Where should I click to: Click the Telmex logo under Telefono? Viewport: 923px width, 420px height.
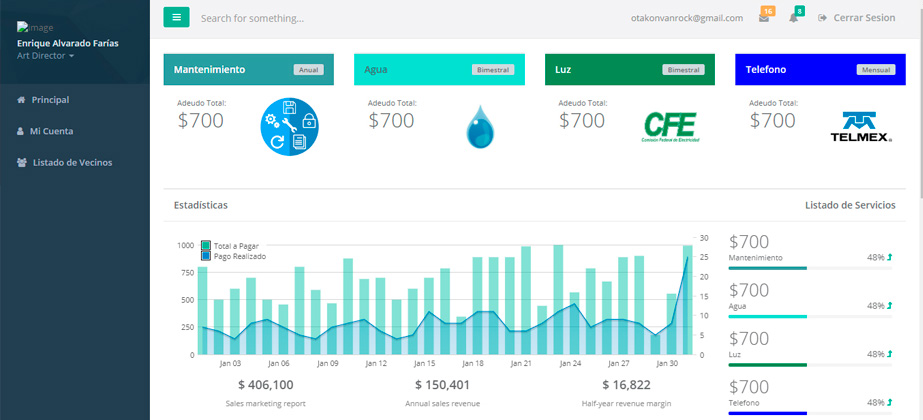pos(860,127)
